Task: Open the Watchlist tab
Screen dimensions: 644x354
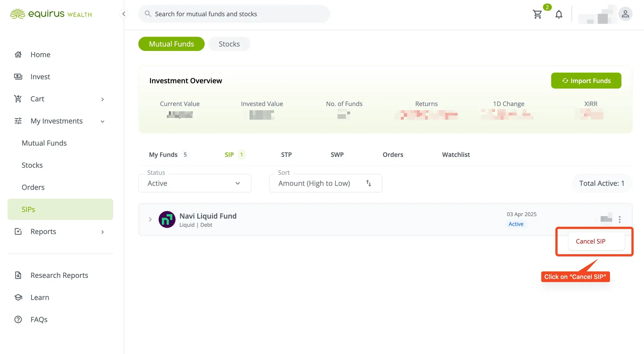Action: 456,155
